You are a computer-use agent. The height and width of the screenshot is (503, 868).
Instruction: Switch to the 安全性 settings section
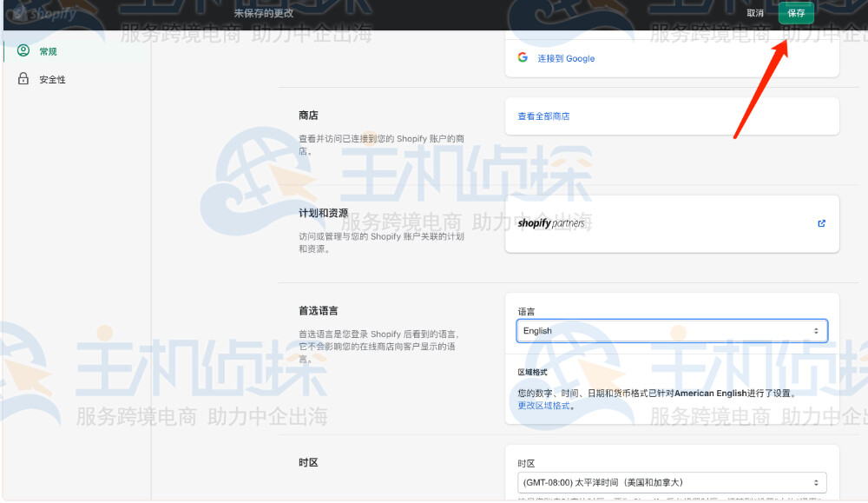click(48, 79)
